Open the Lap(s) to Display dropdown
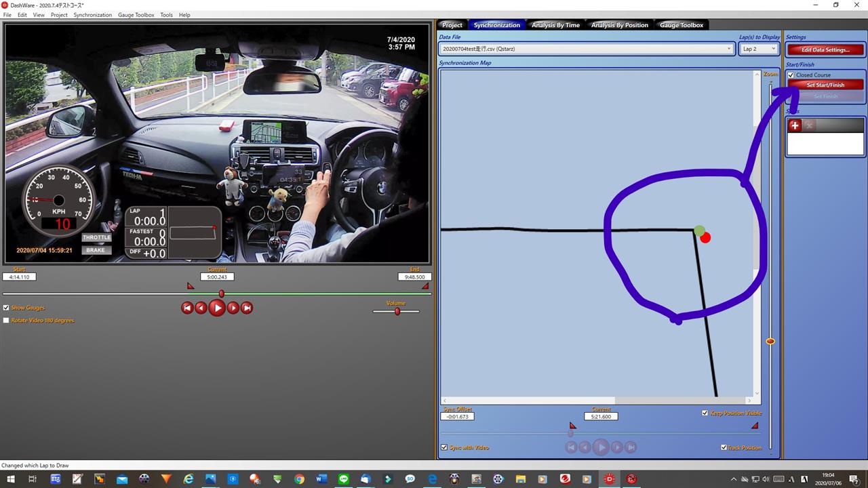 click(758, 49)
